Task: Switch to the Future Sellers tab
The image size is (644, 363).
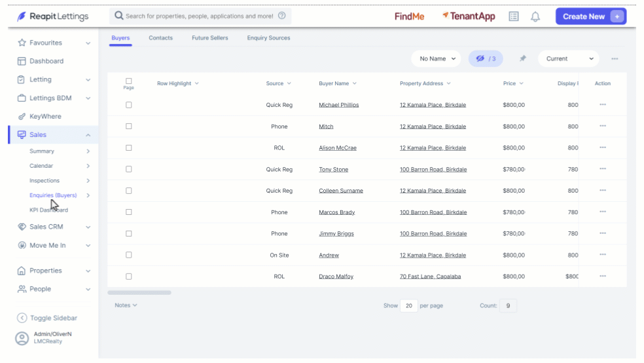Action: point(210,38)
